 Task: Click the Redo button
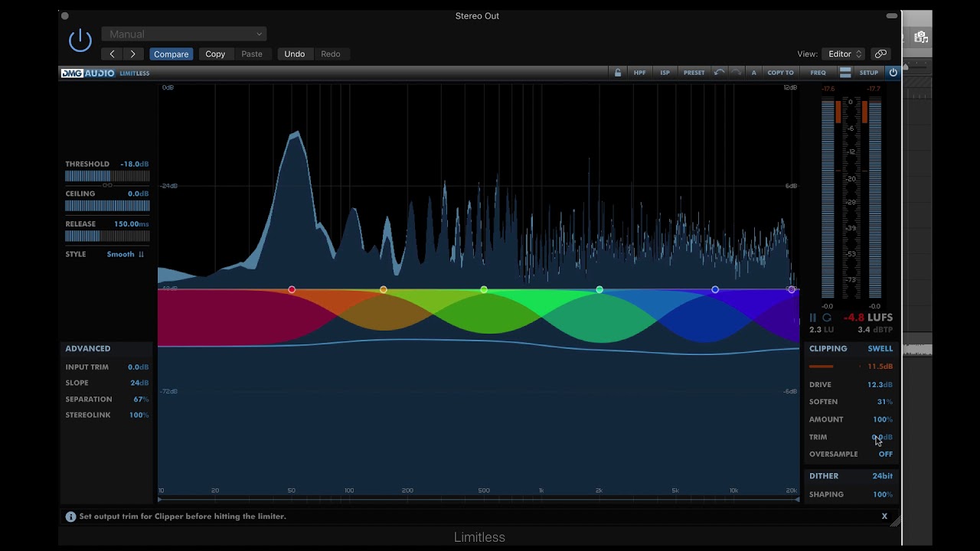tap(331, 54)
